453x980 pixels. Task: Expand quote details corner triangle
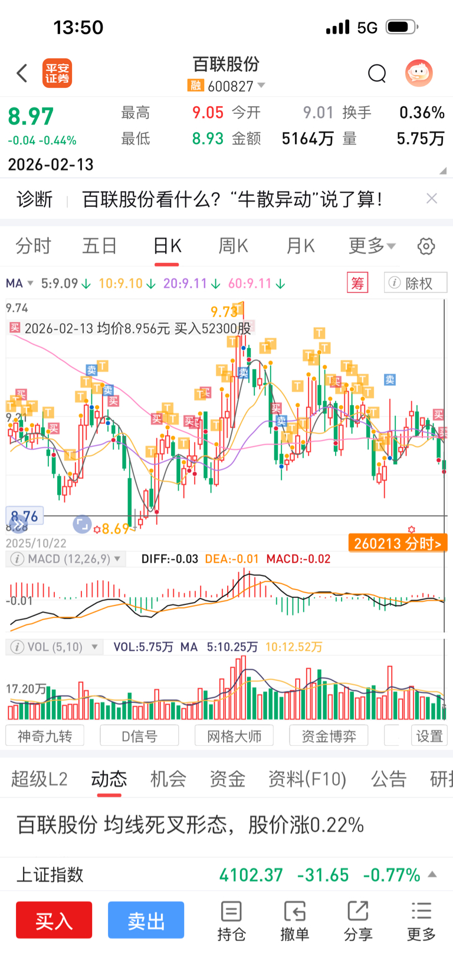[443, 171]
